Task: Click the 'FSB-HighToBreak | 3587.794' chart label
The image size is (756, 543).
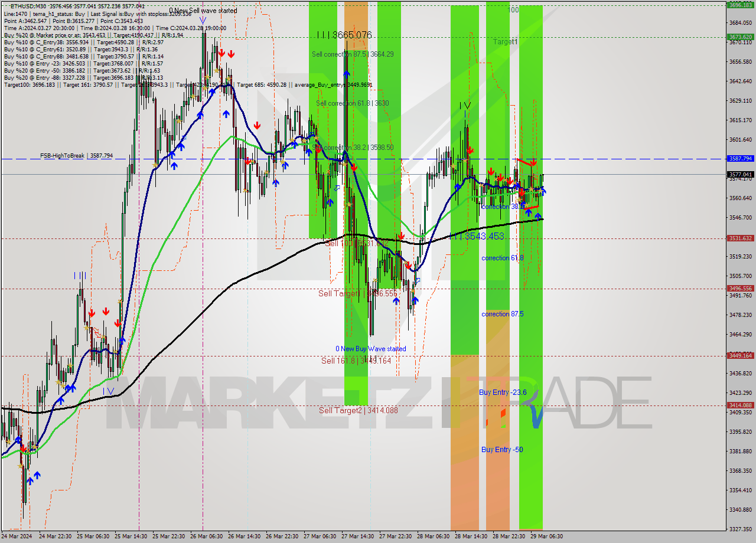Action: coord(76,156)
